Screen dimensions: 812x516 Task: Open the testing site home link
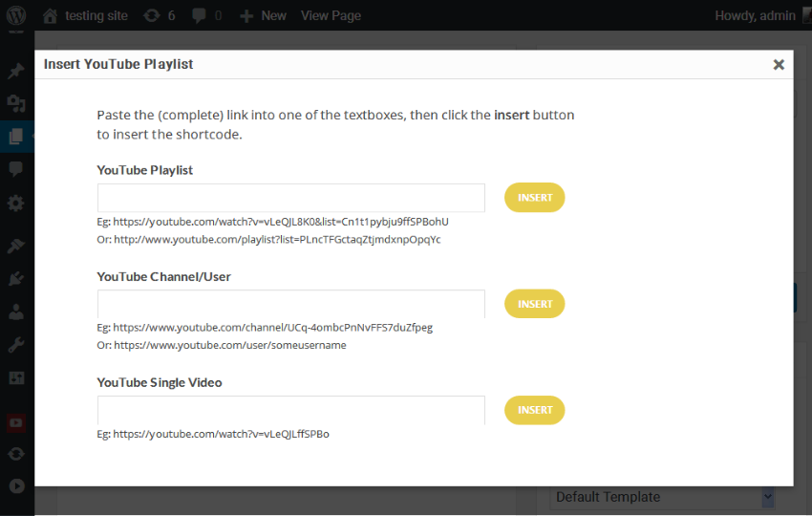[85, 15]
